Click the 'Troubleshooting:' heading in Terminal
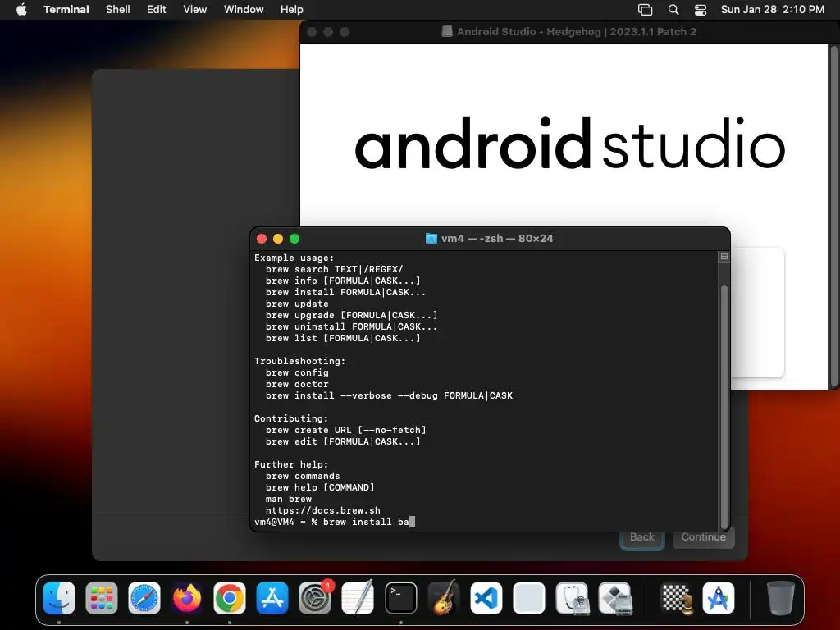Viewport: 840px width, 630px height. [300, 361]
